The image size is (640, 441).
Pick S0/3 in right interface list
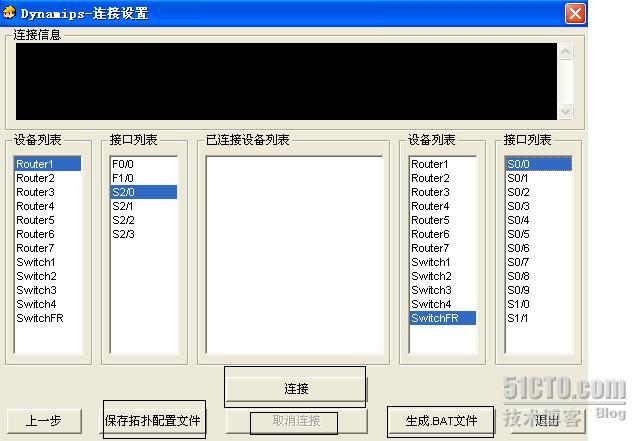(539, 206)
